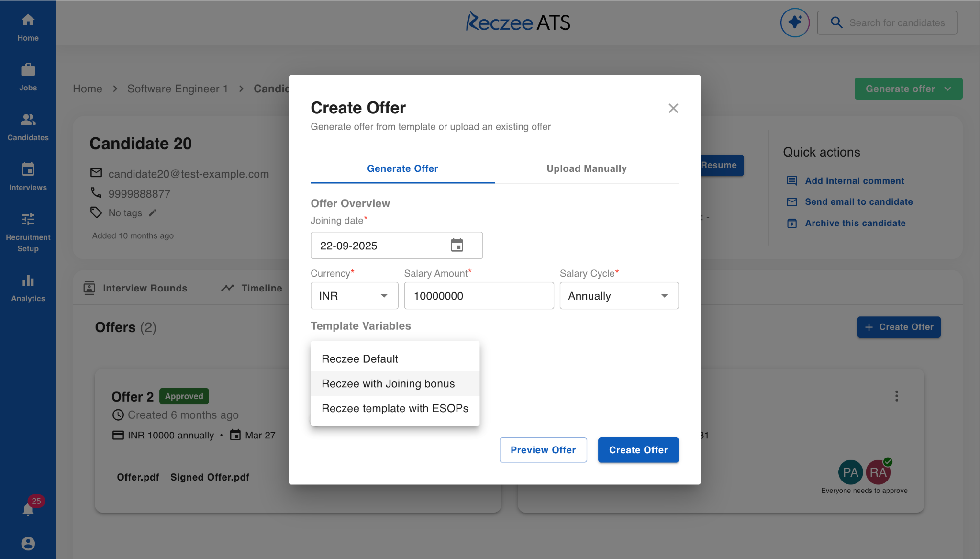Screen dimensions: 980x559
Task: Click the + Create Offer page button
Action: coord(899,327)
